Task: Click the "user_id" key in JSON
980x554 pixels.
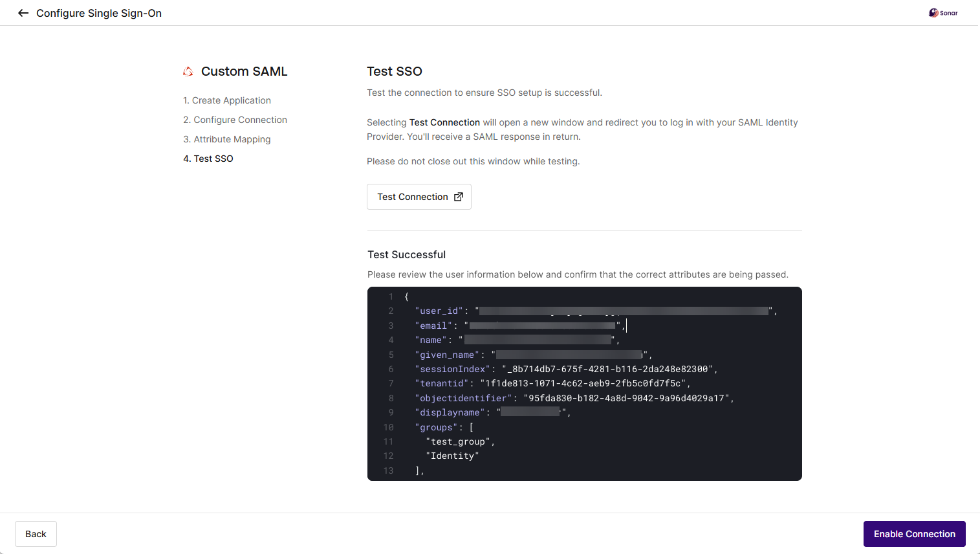Action: [439, 311]
